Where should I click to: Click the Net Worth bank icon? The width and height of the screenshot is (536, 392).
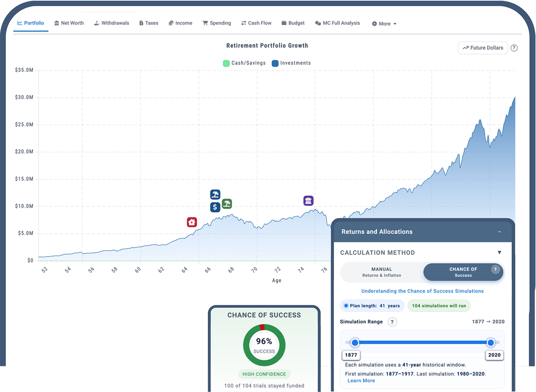[x=56, y=23]
